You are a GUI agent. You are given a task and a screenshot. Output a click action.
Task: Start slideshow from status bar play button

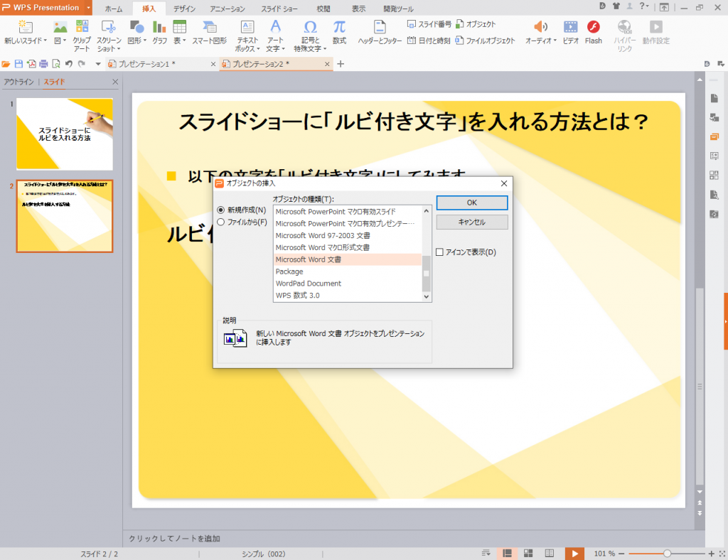574,553
